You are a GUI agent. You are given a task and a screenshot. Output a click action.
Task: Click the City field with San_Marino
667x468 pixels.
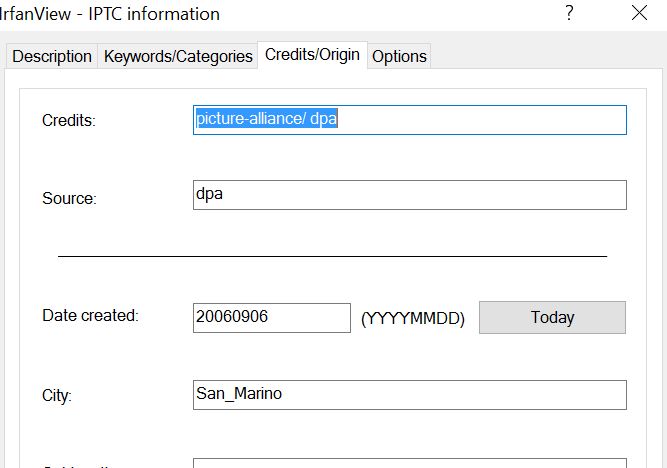(410, 395)
